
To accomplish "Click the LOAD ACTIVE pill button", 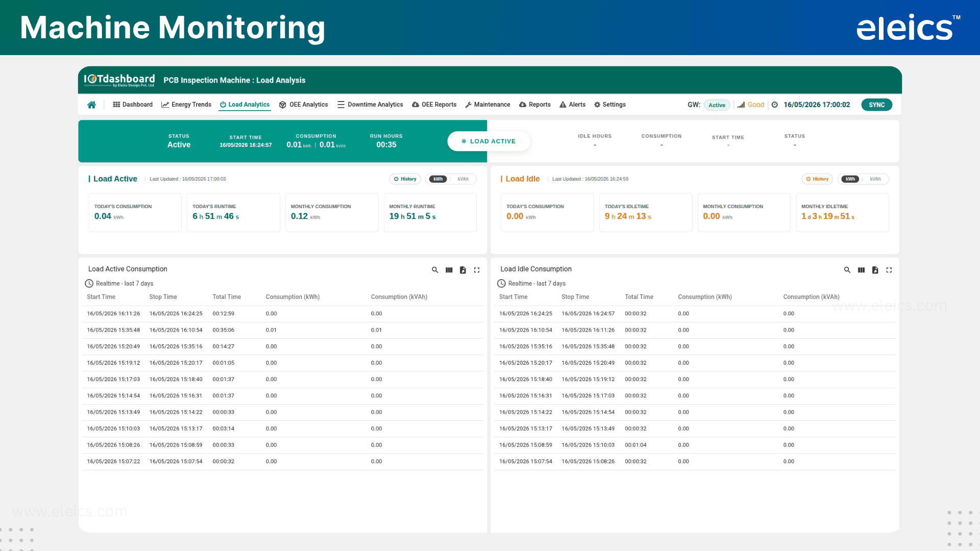I will pyautogui.click(x=488, y=141).
